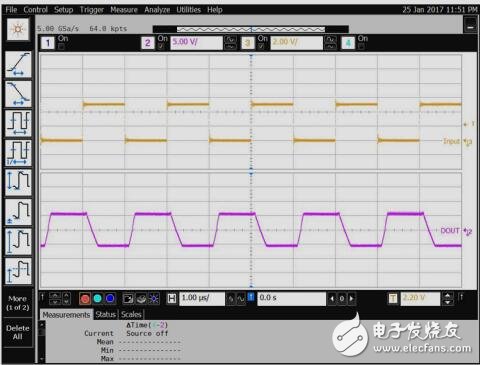Image resolution: width=480 pixels, height=365 pixels.
Task: Select the Frequency (1/period) measurement icon
Action: click(19, 153)
